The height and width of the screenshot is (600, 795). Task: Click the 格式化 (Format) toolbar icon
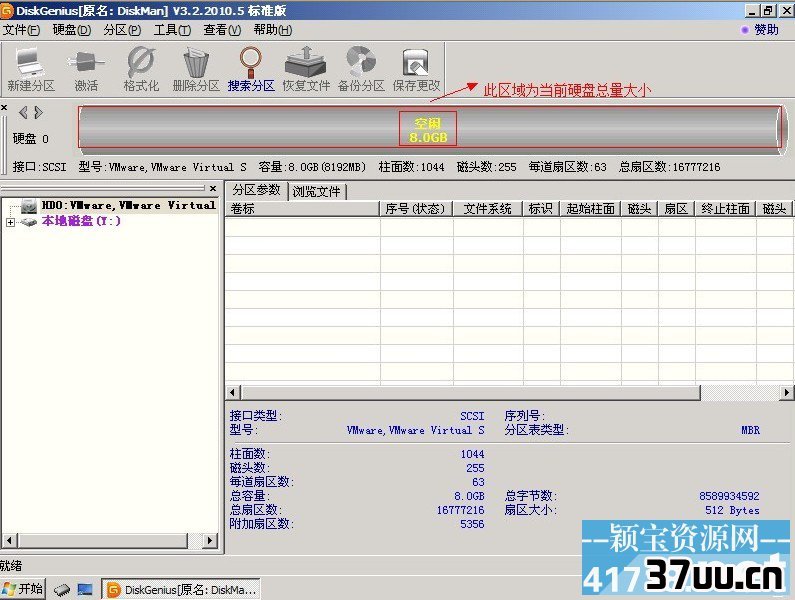pos(141,69)
